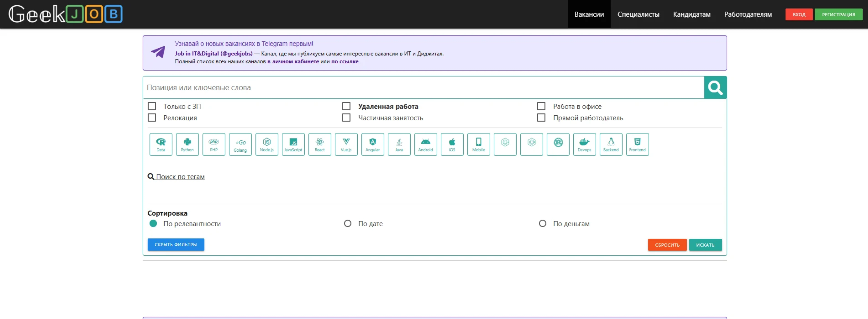Enable the "Только с ЗП" checkbox
Screen dimensions: 868x319
(152, 106)
